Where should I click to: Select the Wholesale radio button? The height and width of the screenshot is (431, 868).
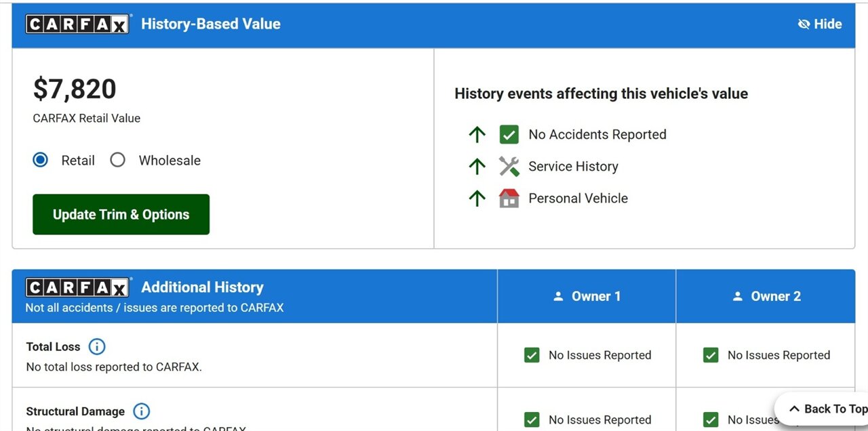[x=118, y=160]
